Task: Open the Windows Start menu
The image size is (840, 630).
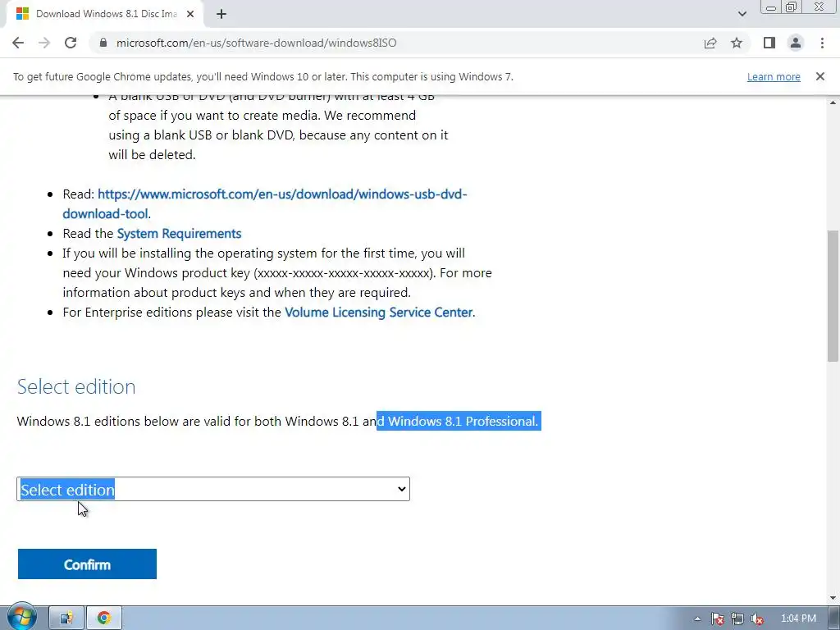Action: click(21, 618)
